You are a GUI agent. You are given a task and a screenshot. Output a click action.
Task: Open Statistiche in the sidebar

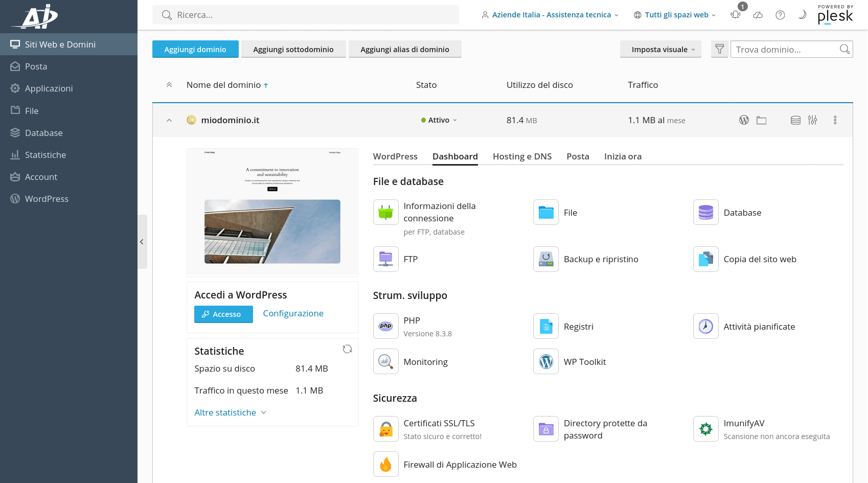tap(68, 155)
